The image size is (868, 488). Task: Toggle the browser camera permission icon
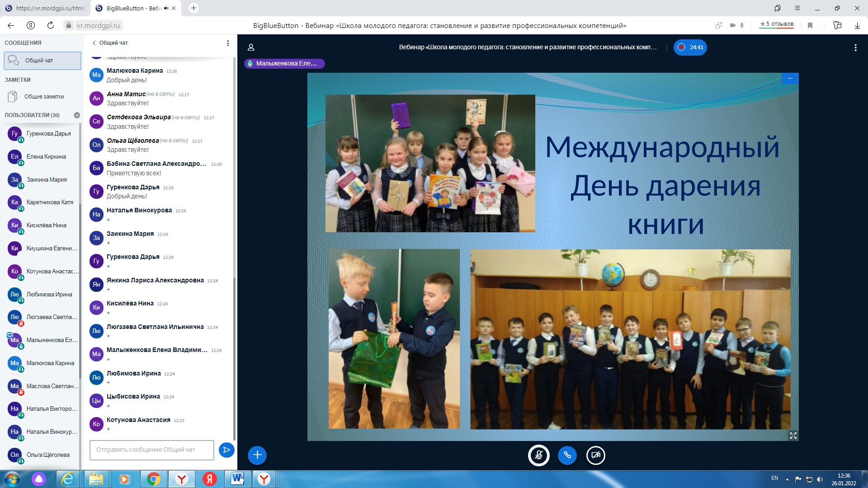(x=732, y=26)
